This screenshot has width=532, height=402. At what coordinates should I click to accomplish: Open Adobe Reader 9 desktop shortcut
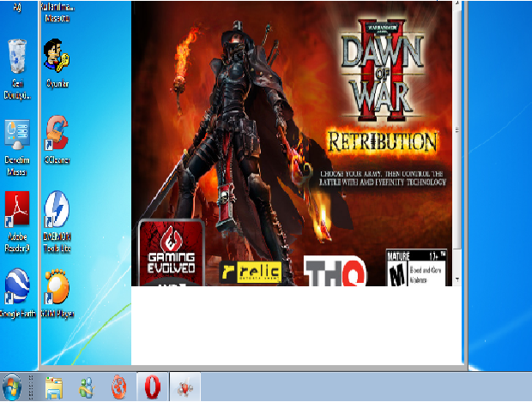(x=17, y=222)
